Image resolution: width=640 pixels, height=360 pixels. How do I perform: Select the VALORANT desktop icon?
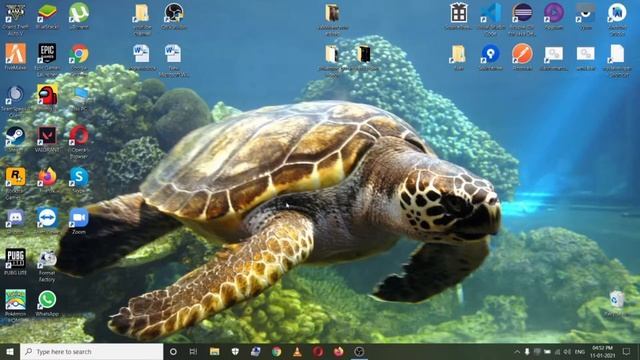47,139
